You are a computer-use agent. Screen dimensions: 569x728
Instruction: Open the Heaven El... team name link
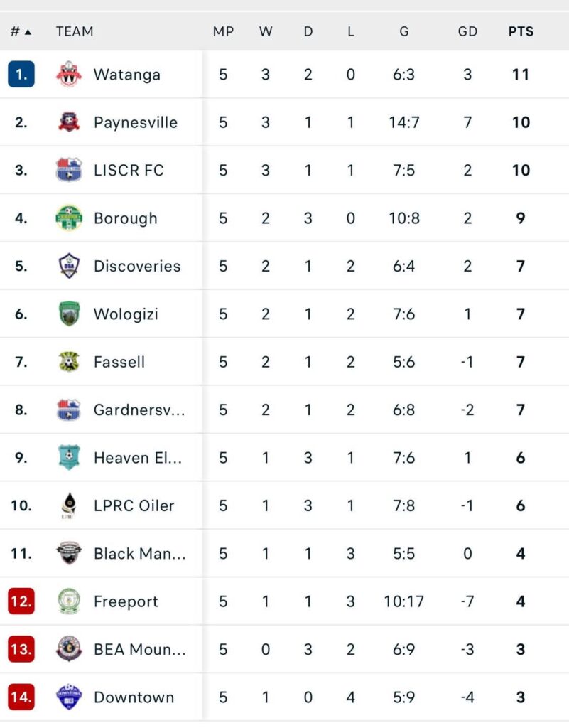click(138, 458)
